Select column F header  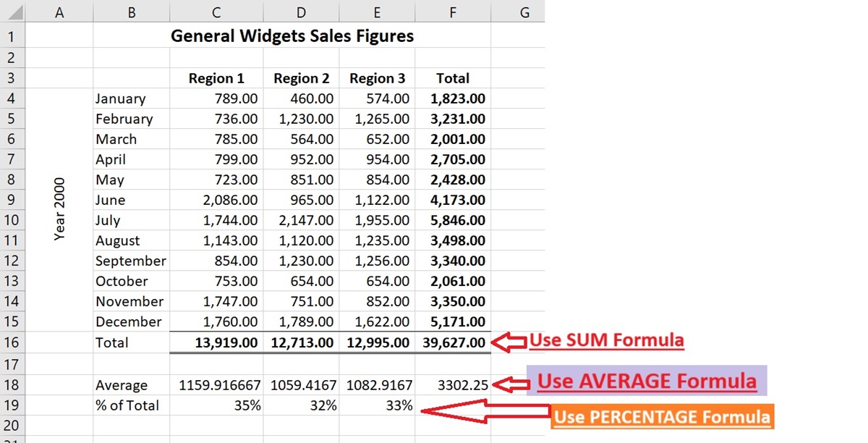tap(453, 12)
